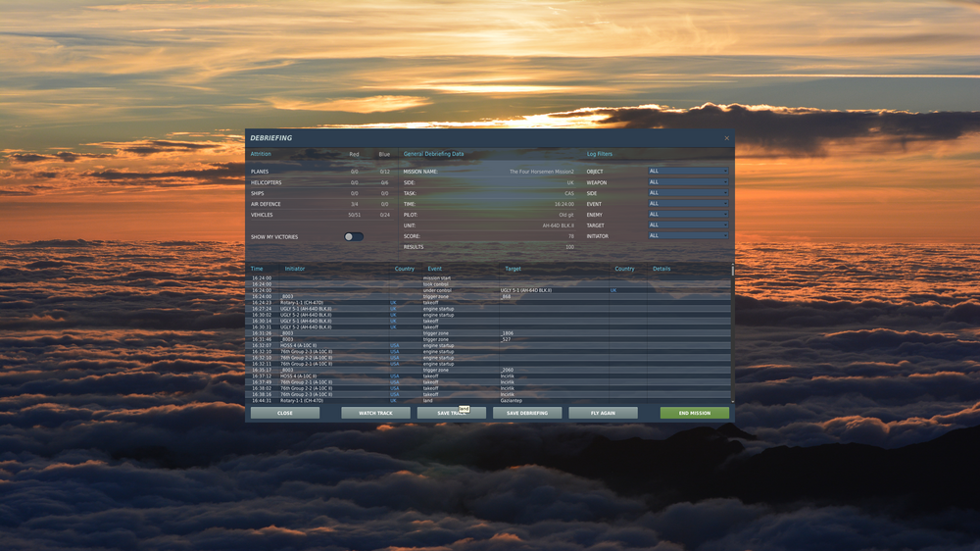Click the AIR DEFENCE Red value 3/4

tap(355, 205)
